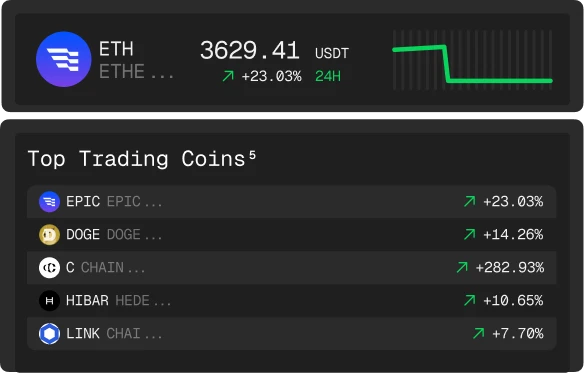Click the HIBAR Hedera coin icon

[50, 300]
